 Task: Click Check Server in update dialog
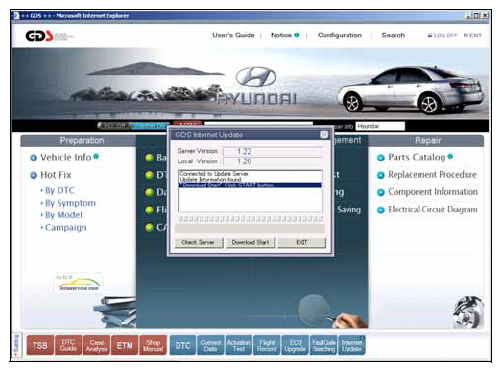[x=199, y=242]
